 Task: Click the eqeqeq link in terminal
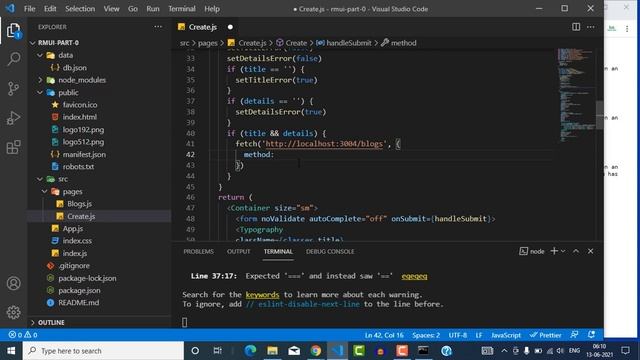pos(414,276)
